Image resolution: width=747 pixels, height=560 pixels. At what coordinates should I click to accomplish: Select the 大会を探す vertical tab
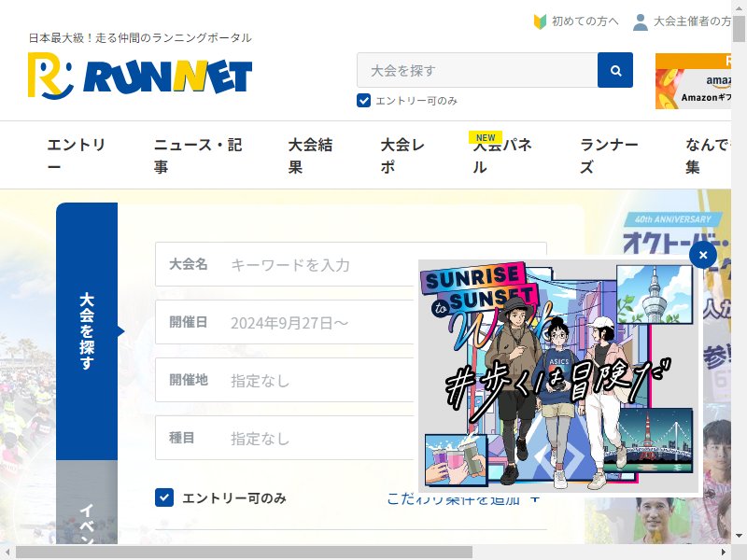pyautogui.click(x=87, y=331)
